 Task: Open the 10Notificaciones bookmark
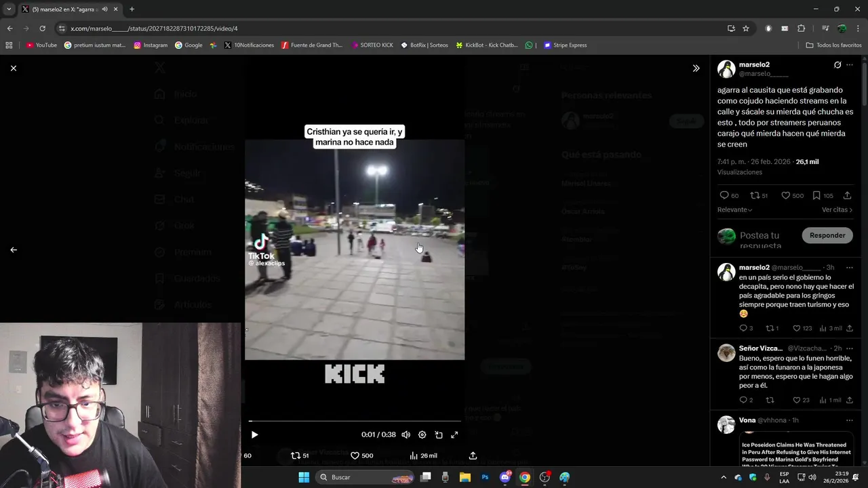coord(249,45)
